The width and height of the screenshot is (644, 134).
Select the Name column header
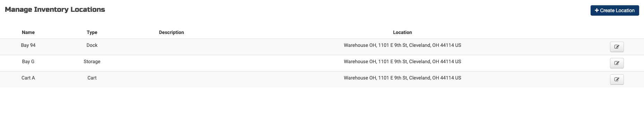[x=28, y=32]
